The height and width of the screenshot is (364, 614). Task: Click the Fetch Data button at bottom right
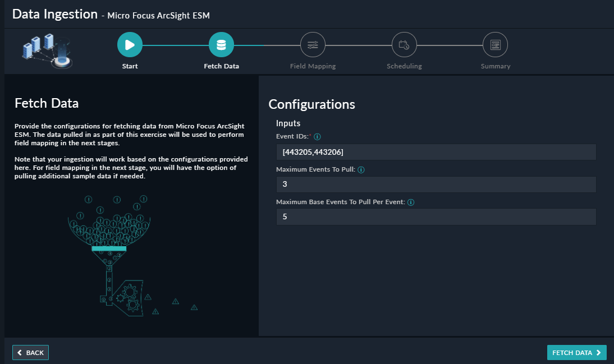point(576,352)
